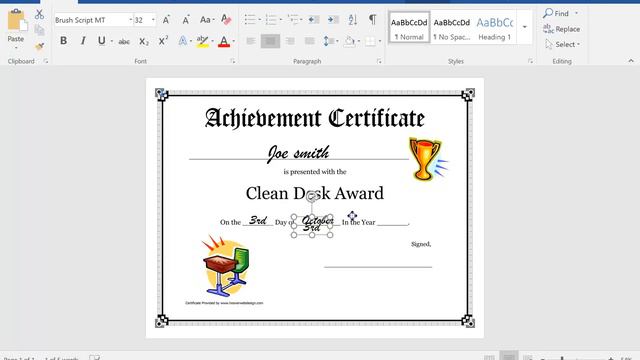Screen dimensions: 640x360
Task: Toggle underline formatting
Action: (102, 41)
